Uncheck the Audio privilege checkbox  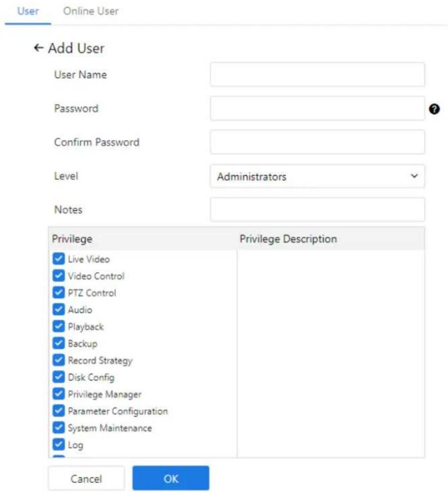(x=59, y=309)
